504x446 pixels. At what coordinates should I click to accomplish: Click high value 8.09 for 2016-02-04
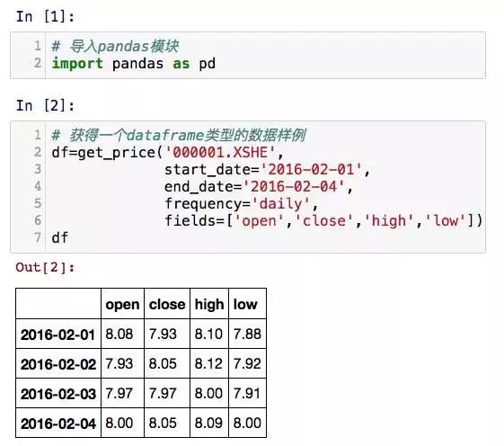point(208,423)
